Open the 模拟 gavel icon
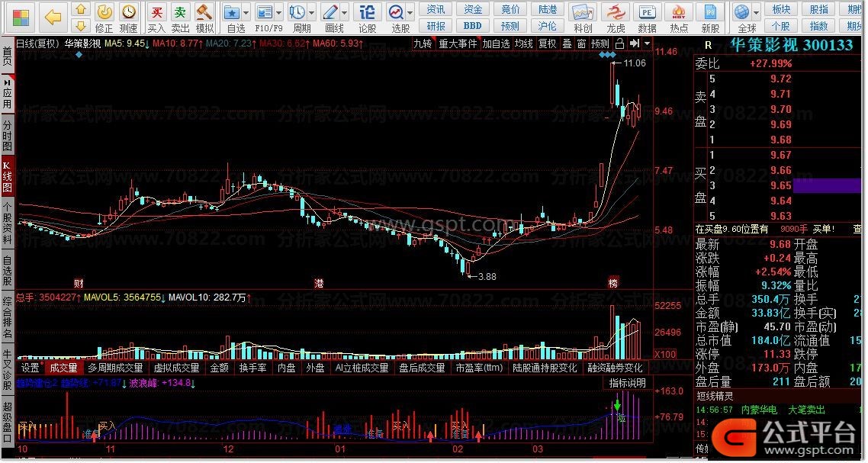This screenshot has height=463, width=868. click(x=205, y=18)
